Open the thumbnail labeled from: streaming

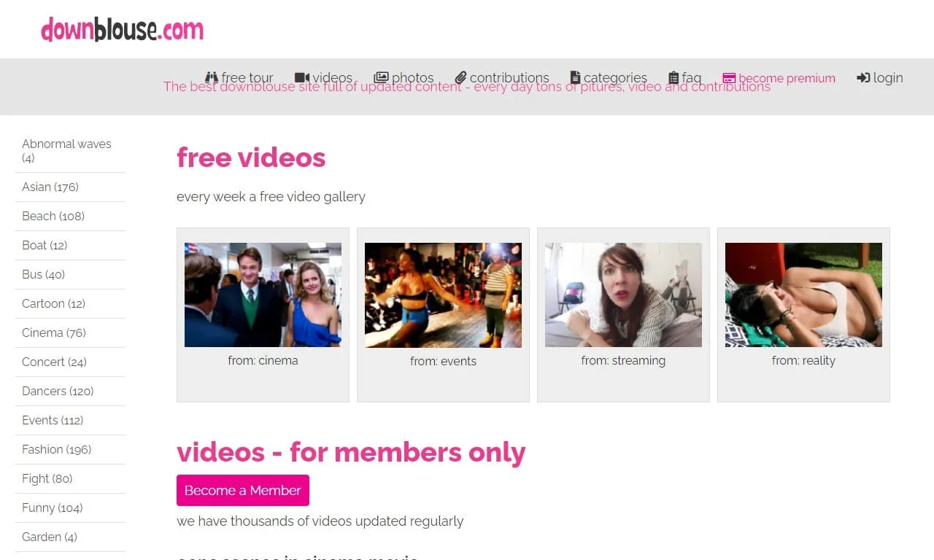pyautogui.click(x=623, y=295)
